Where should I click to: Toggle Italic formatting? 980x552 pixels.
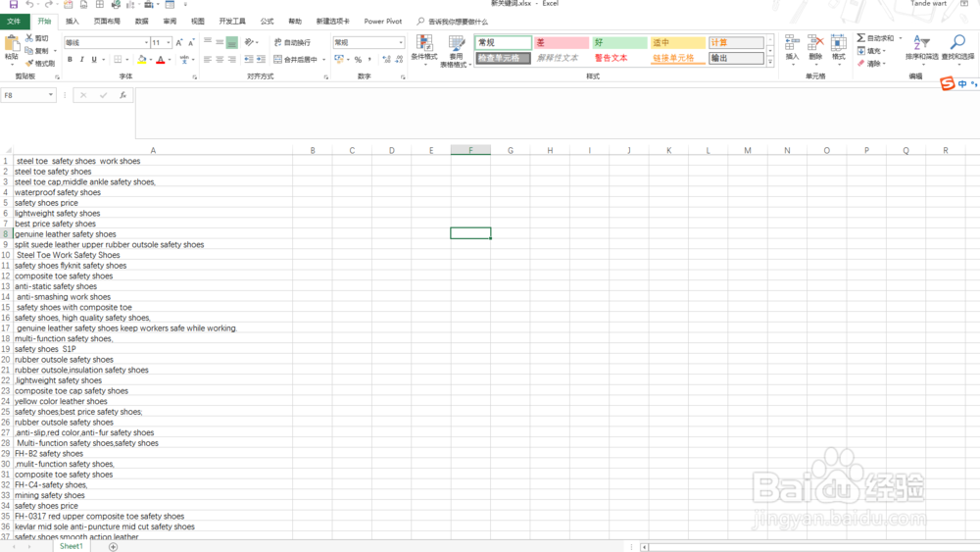pos(82,60)
